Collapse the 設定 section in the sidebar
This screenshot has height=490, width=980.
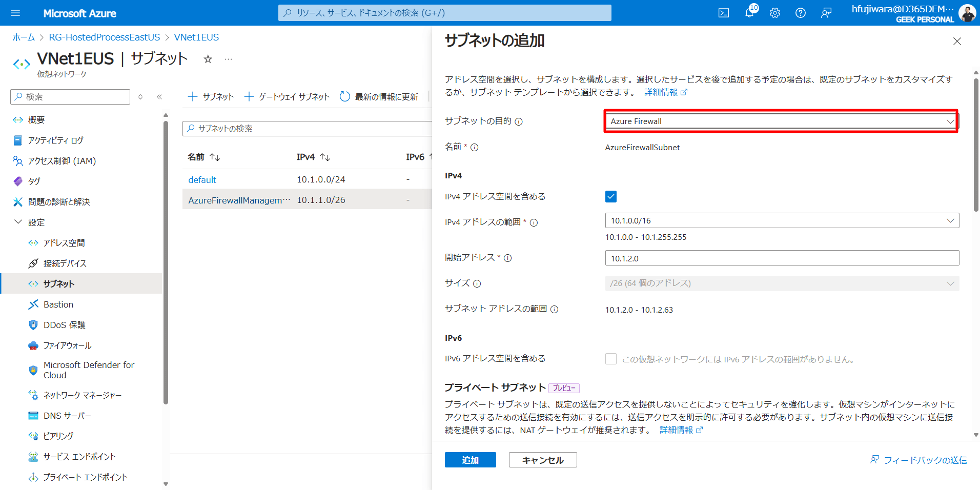(x=18, y=222)
